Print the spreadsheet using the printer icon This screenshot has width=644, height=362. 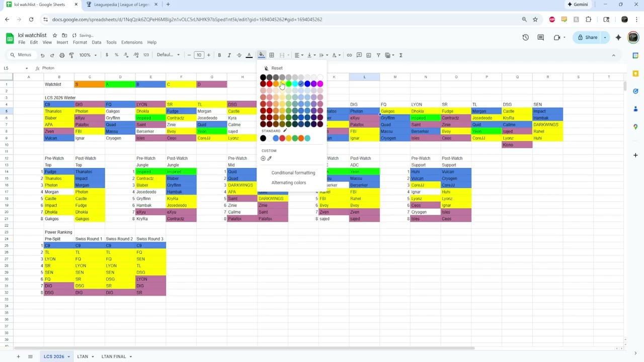tap(62, 55)
